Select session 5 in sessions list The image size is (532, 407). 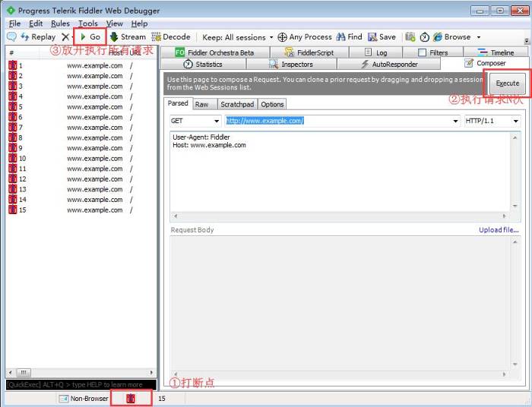coord(81,107)
